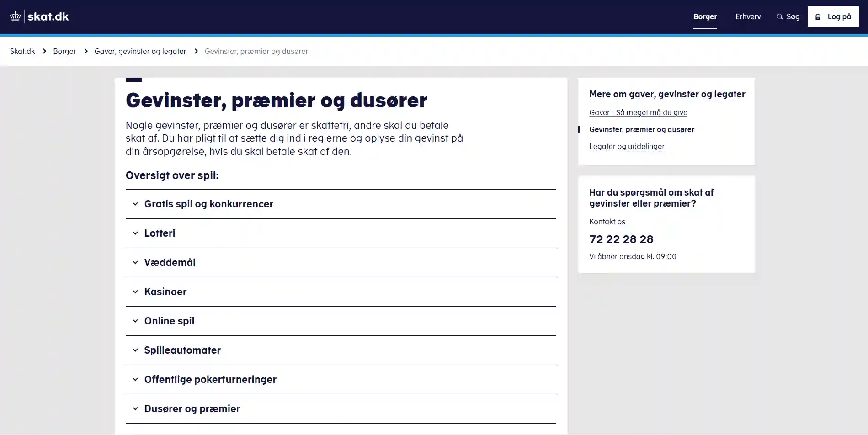
Task: Click the lock icon in Log på
Action: [x=818, y=16]
